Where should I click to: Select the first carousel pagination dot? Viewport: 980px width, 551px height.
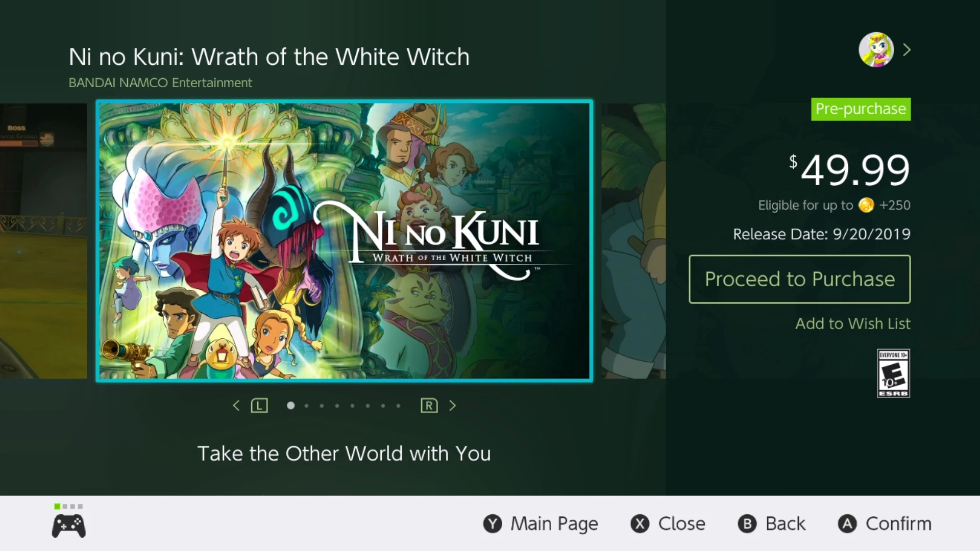291,406
